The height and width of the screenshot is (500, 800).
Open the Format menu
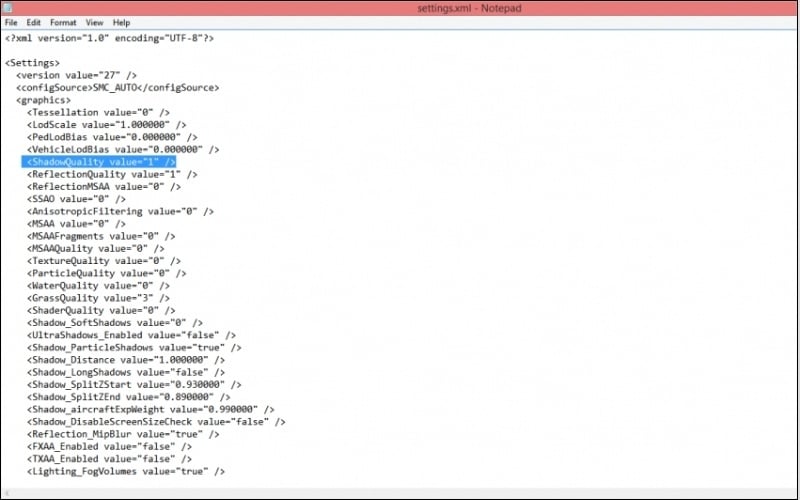pyautogui.click(x=63, y=22)
